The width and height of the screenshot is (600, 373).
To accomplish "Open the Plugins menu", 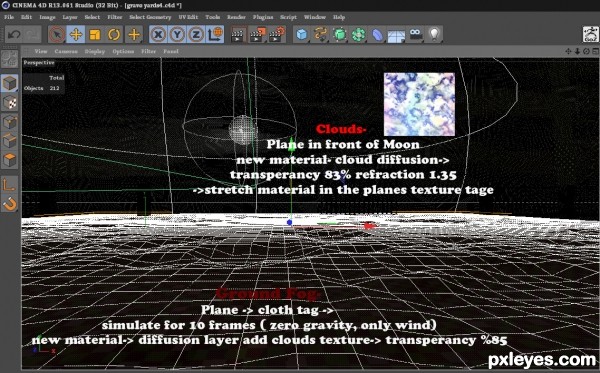I will pyautogui.click(x=263, y=17).
